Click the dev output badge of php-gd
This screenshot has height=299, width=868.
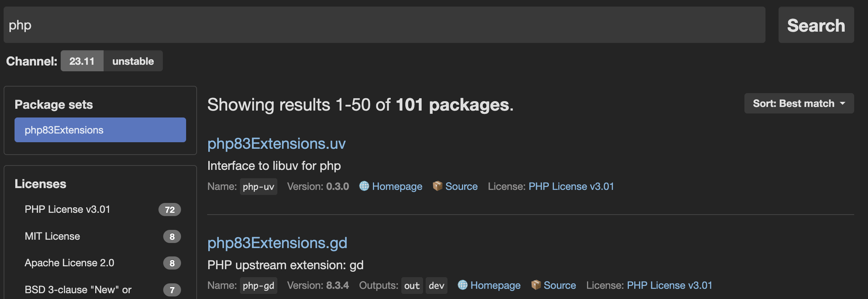point(436,286)
